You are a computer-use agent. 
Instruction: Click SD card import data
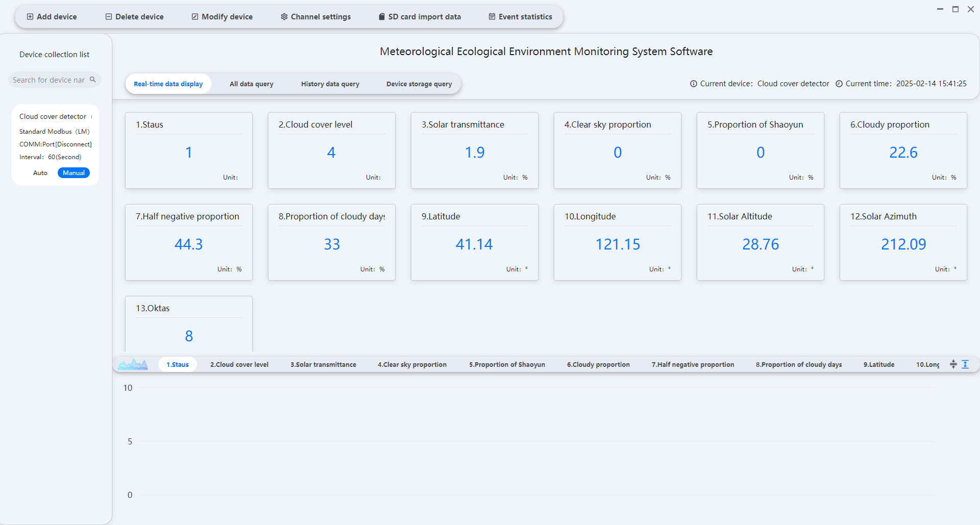pos(420,17)
